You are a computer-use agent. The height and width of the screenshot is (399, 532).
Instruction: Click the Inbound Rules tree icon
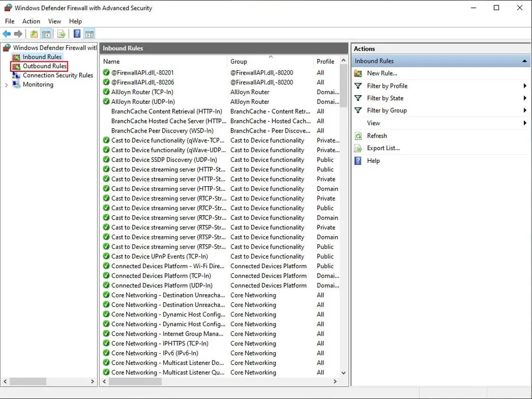pos(16,57)
